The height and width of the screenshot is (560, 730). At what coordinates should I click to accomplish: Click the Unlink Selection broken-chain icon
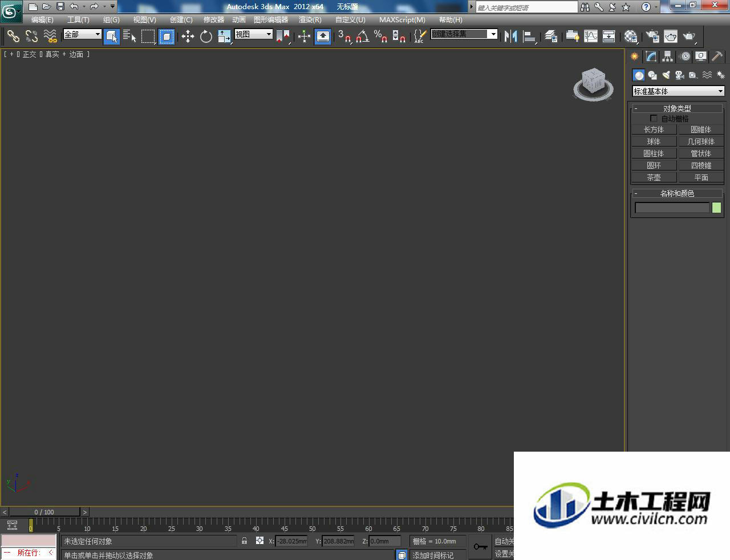(31, 36)
